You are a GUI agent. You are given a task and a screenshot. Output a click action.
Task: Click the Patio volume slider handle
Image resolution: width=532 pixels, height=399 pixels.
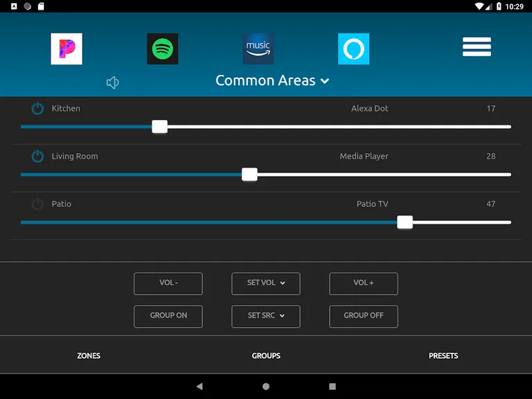pos(405,222)
